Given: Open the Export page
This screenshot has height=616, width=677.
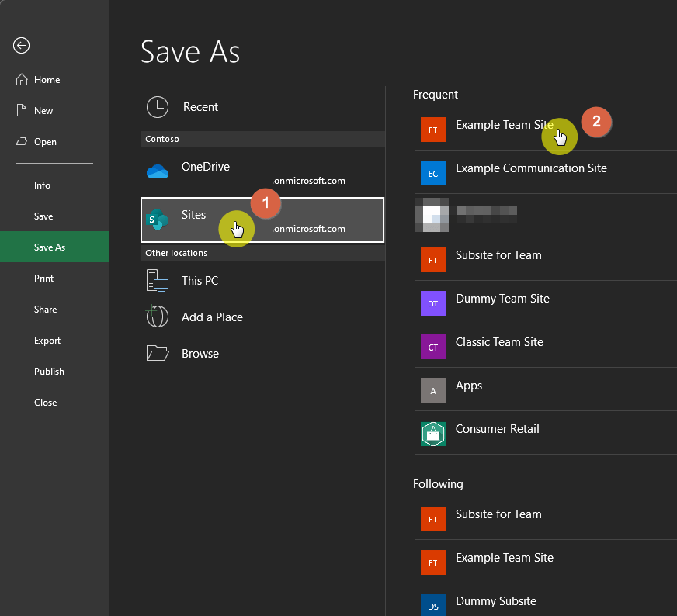Looking at the screenshot, I should point(54,341).
